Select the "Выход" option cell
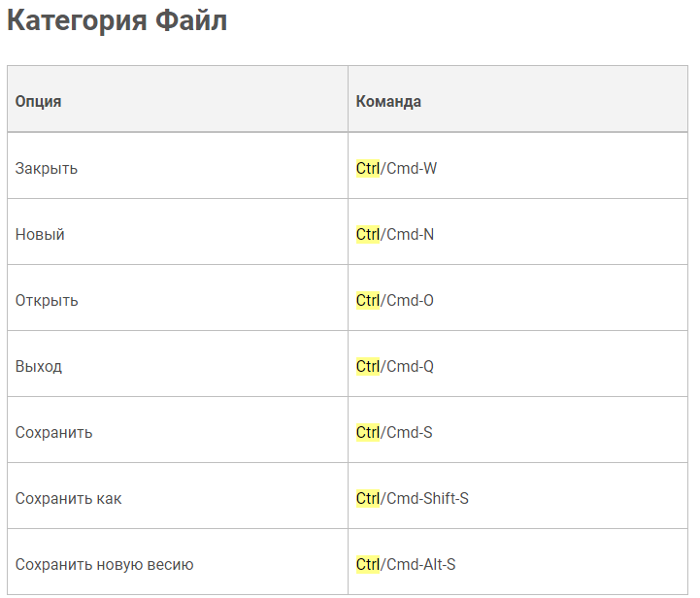This screenshot has width=700, height=598. [39, 366]
